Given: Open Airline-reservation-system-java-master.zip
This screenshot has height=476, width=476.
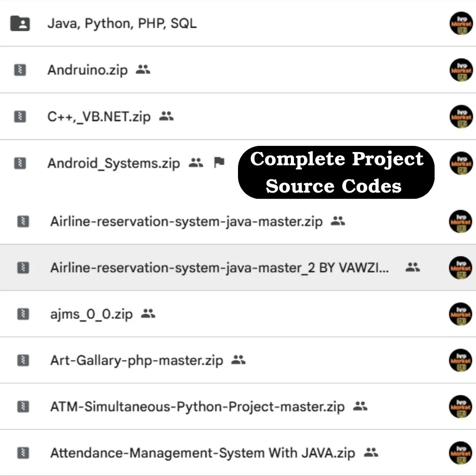Looking at the screenshot, I should coord(186,221).
